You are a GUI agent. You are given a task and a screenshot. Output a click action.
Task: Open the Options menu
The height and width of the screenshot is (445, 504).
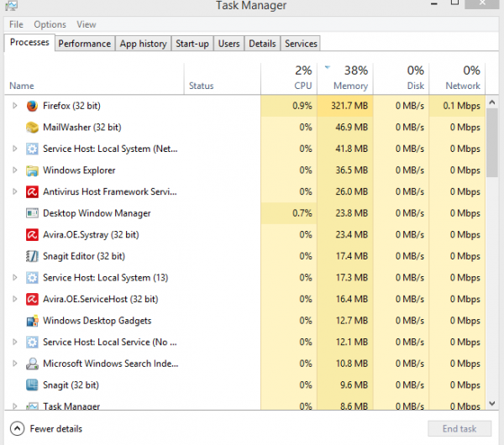tap(50, 24)
